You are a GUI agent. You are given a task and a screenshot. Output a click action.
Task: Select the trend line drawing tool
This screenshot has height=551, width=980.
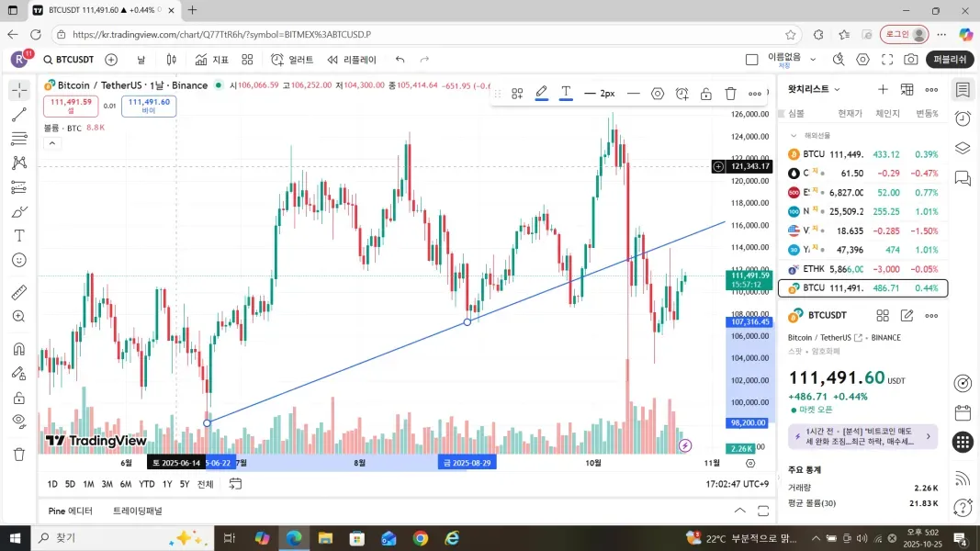click(18, 115)
